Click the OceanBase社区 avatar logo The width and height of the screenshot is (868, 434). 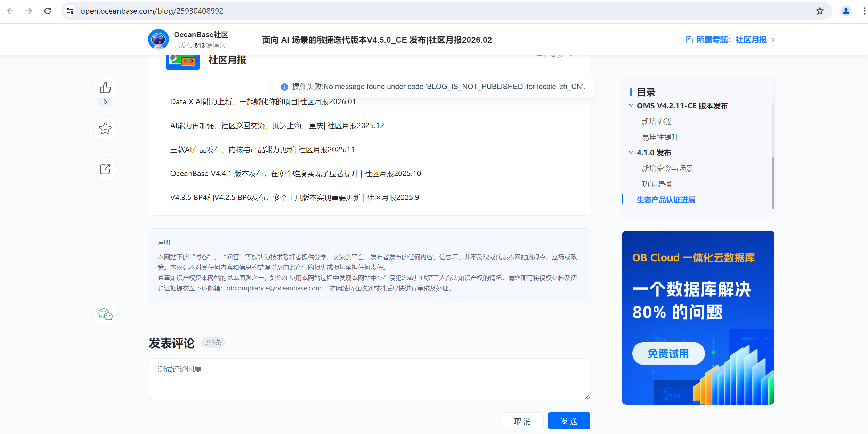click(x=159, y=39)
